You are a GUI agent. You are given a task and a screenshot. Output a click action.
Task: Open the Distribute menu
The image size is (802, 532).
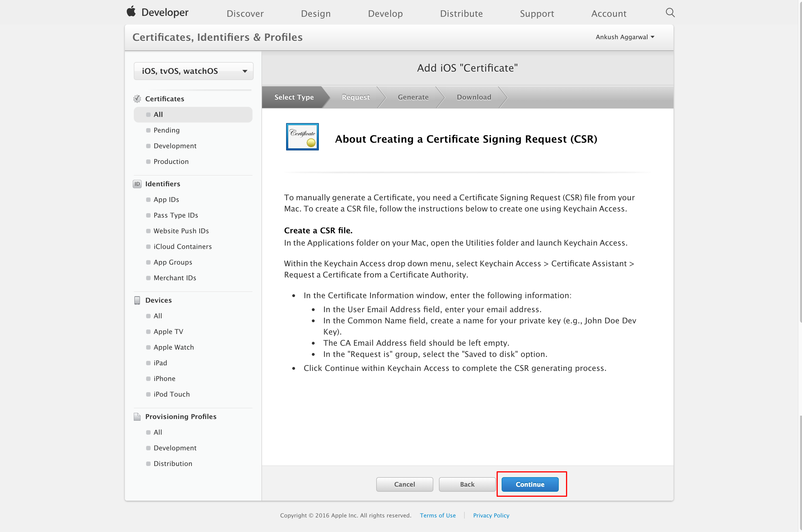coord(461,14)
